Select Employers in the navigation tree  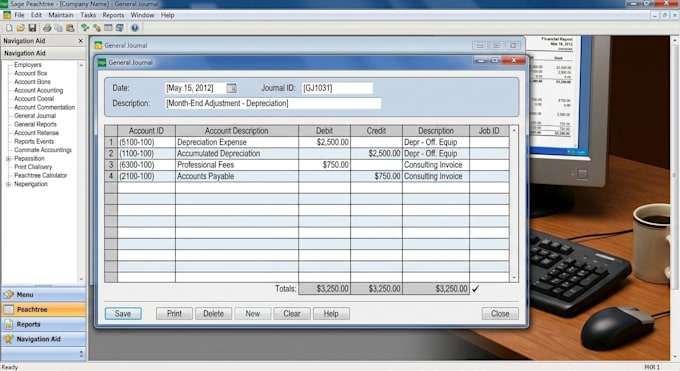click(x=28, y=65)
